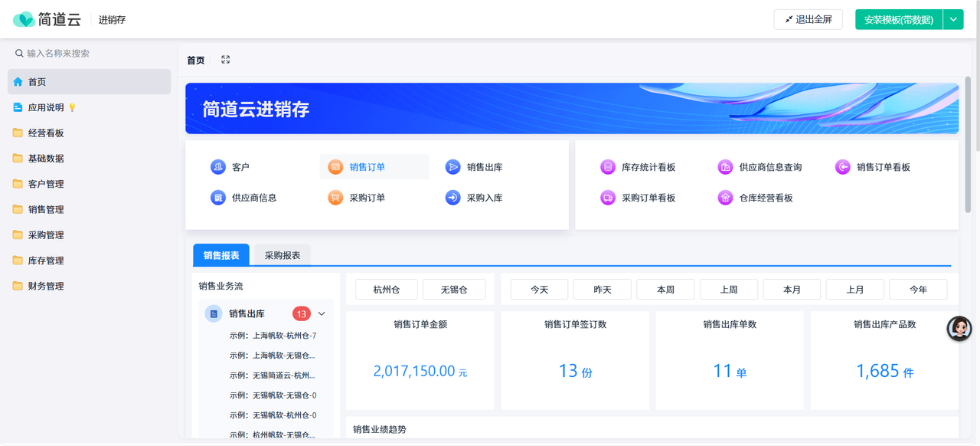Select the 上月 time filter
The width and height of the screenshot is (980, 446).
[855, 289]
